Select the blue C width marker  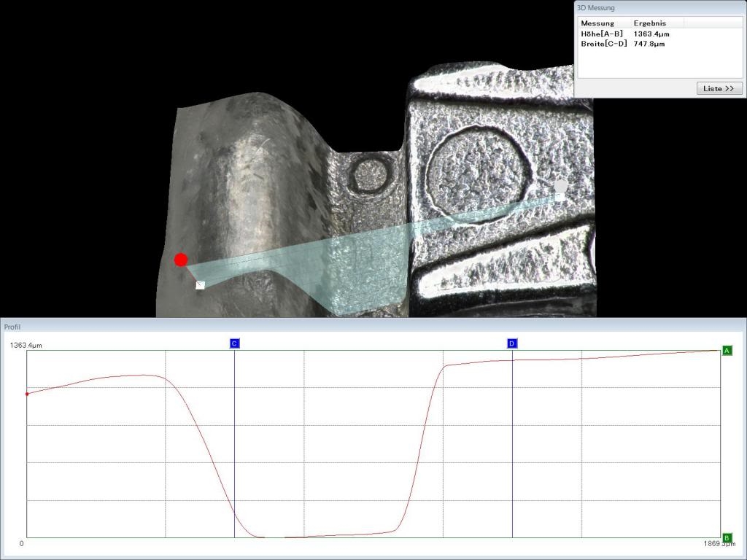tap(234, 343)
